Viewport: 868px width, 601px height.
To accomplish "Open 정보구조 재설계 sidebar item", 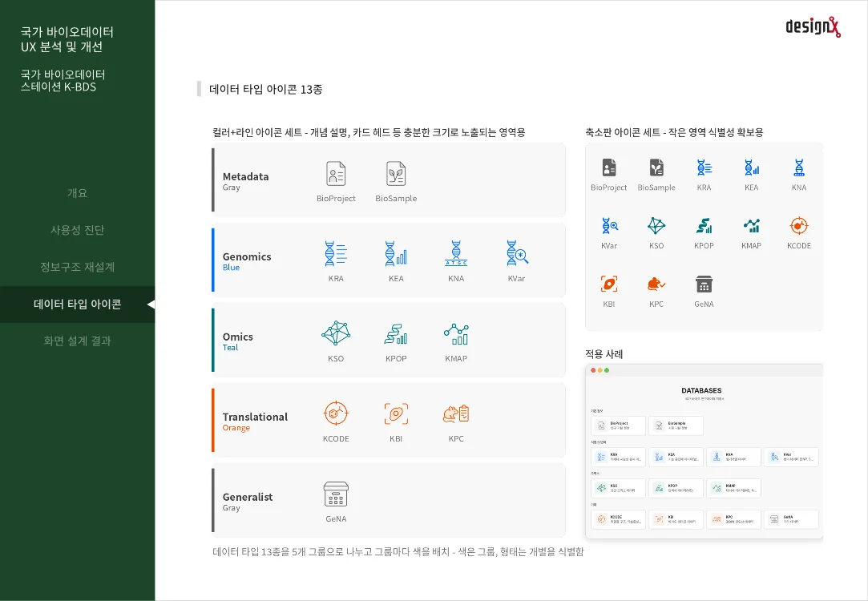I will (78, 267).
